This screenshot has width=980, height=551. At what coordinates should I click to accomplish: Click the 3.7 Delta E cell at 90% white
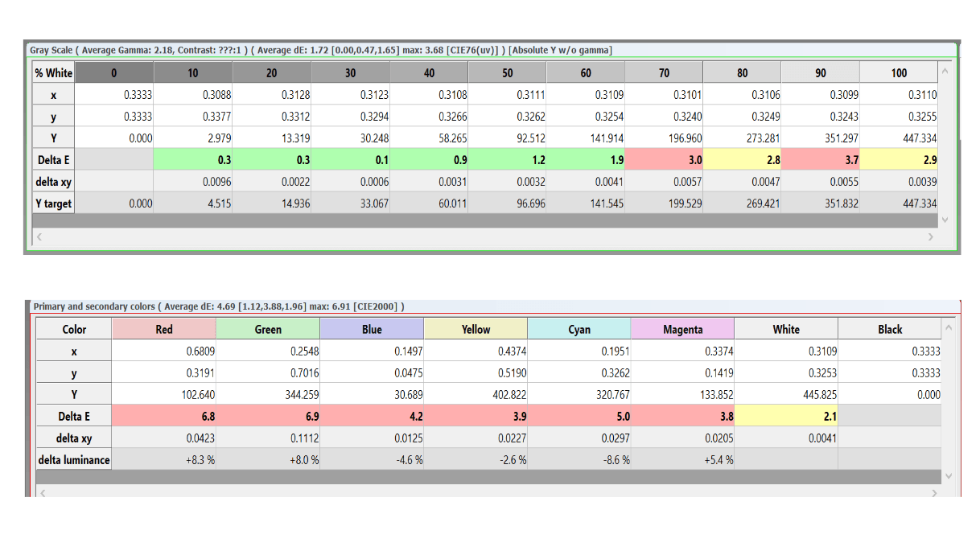tap(820, 160)
